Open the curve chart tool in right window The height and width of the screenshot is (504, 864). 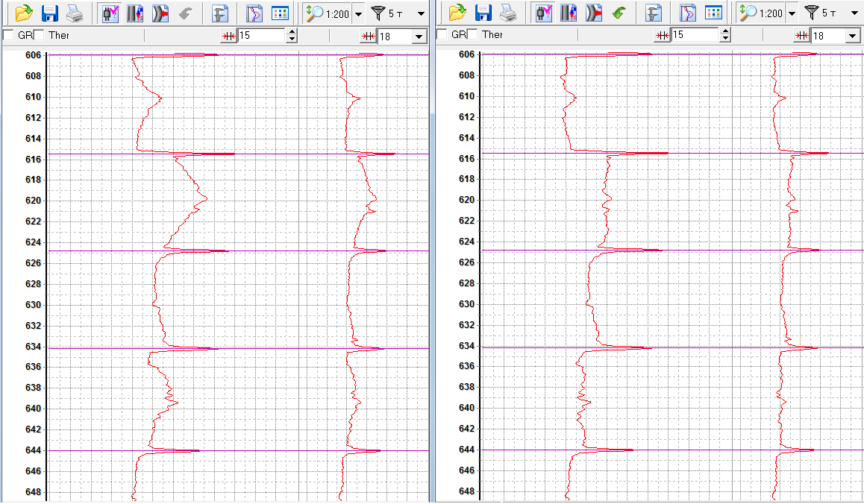pyautogui.click(x=688, y=13)
